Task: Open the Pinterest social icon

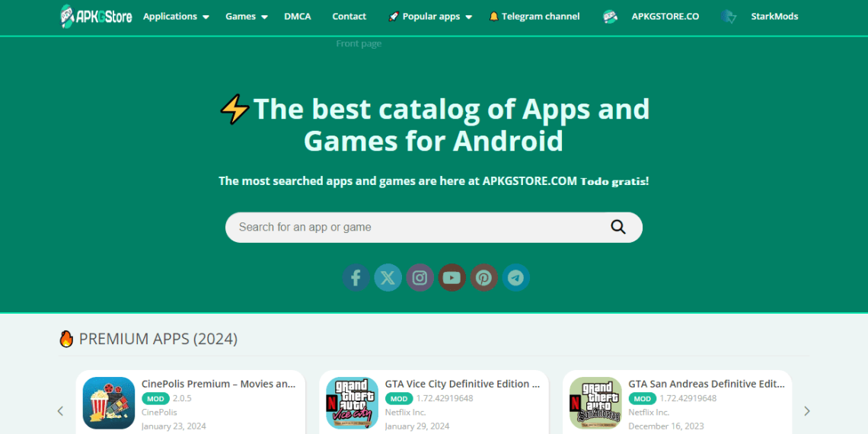Action: click(483, 278)
